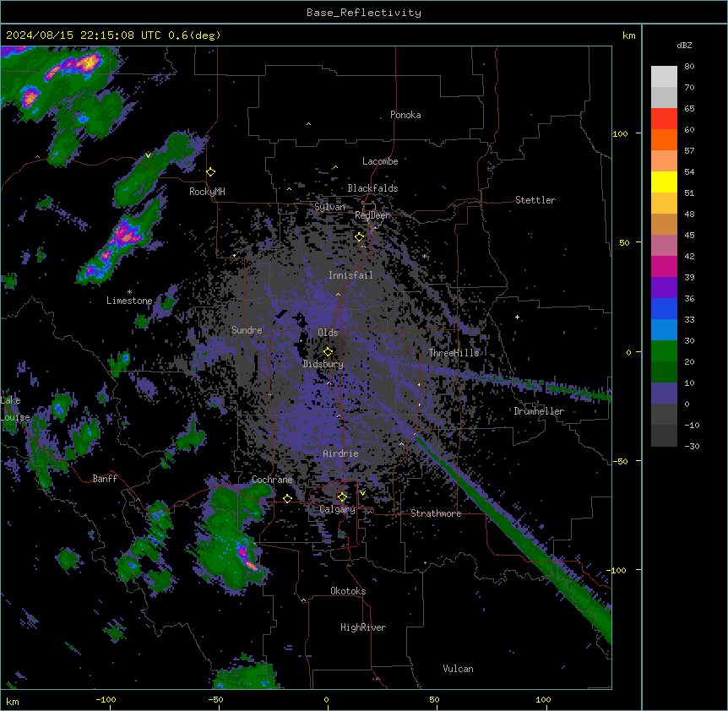This screenshot has width=728, height=711.
Task: Click the Innisfail city label
Action: [x=350, y=275]
